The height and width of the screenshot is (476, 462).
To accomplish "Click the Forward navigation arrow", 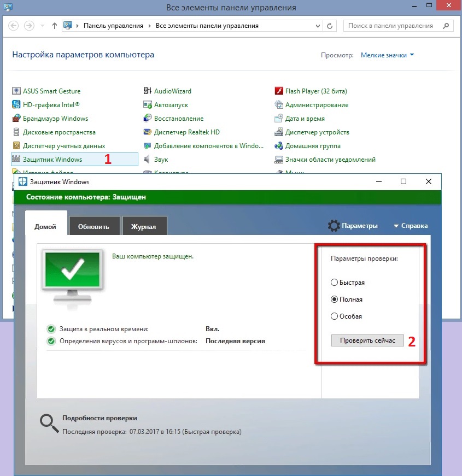I will point(29,26).
